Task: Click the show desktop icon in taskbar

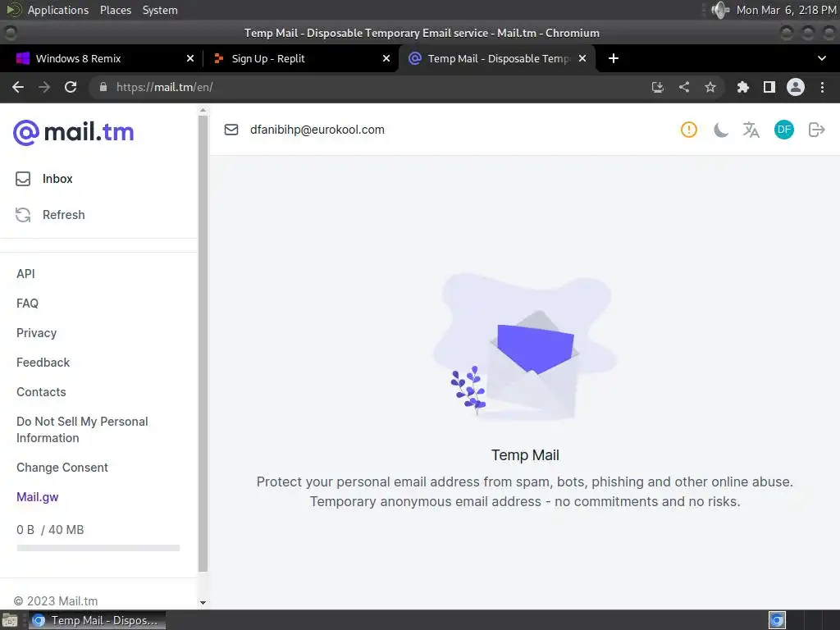Action: point(10,620)
